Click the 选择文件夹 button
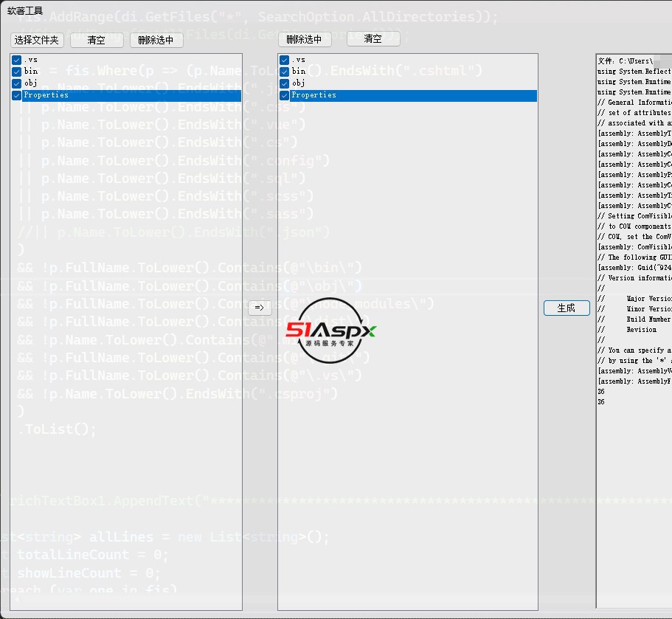 point(38,41)
